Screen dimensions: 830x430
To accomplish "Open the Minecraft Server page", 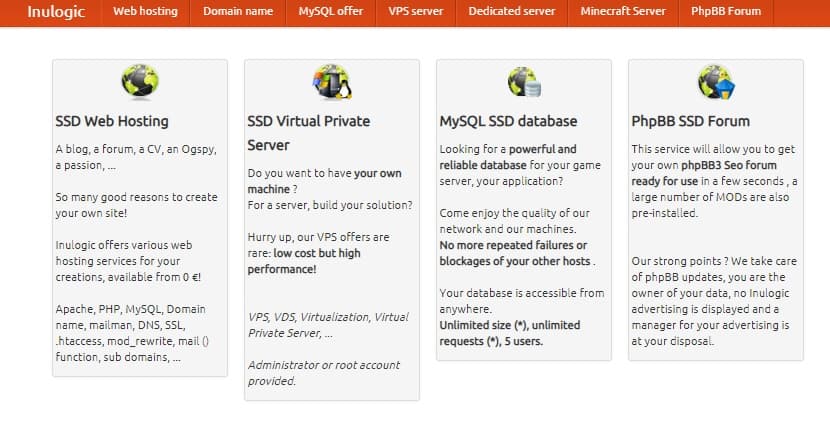I will [x=623, y=11].
